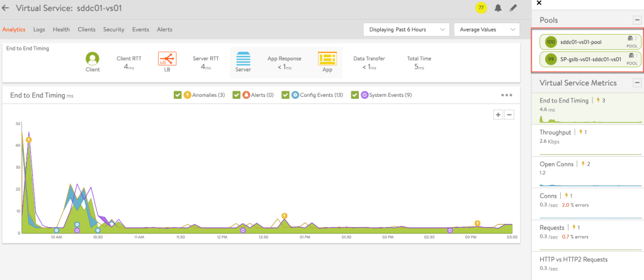Toggle the Config Events (13) checkbox
Viewport: 644px width, 280px height.
[286, 95]
